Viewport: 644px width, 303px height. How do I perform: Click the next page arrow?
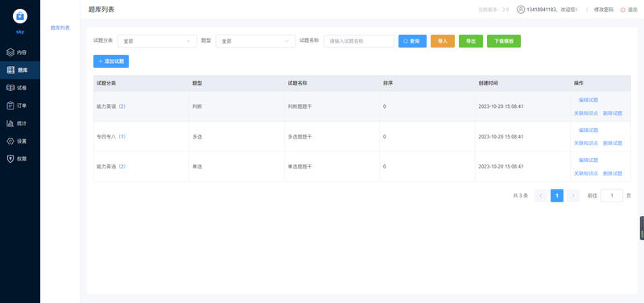point(573,196)
